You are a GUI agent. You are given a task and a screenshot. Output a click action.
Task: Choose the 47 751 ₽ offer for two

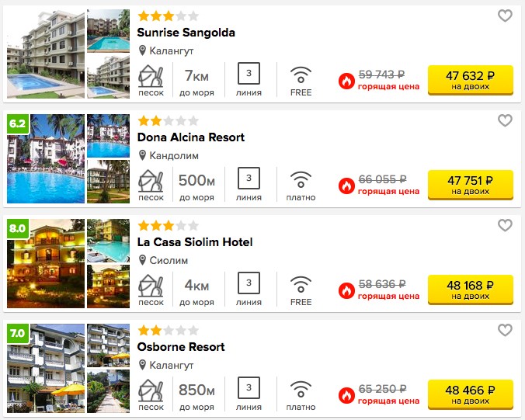471,185
